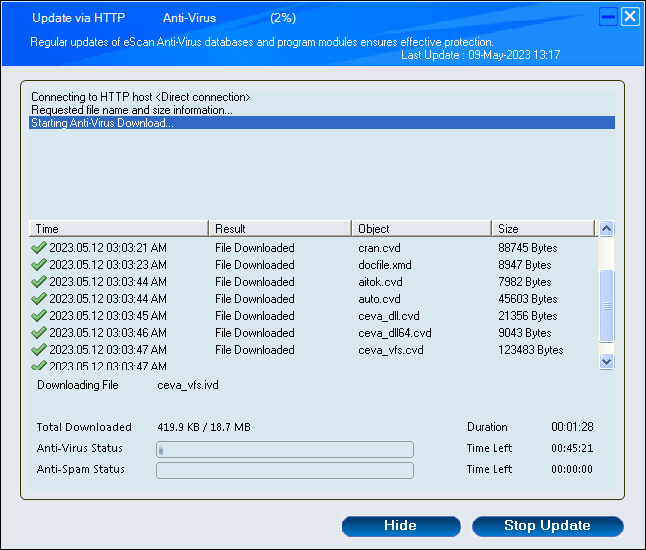
Task: Click the 123483 Bytes size value
Action: (x=531, y=350)
